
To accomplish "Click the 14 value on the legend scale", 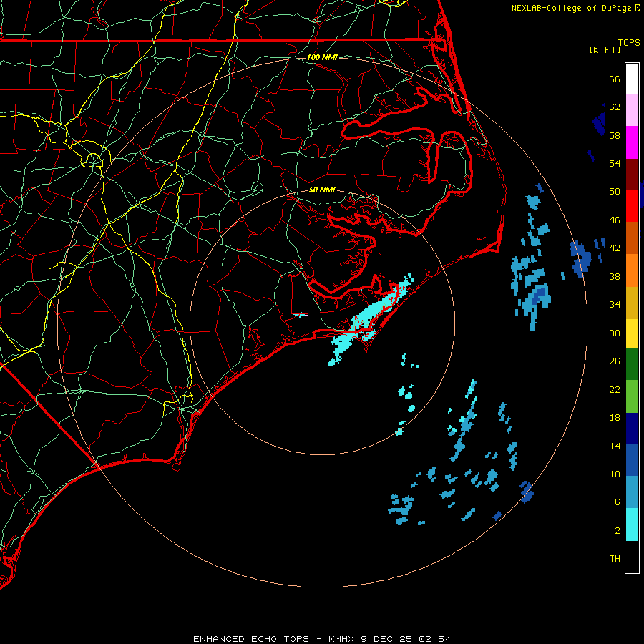I will [x=615, y=446].
